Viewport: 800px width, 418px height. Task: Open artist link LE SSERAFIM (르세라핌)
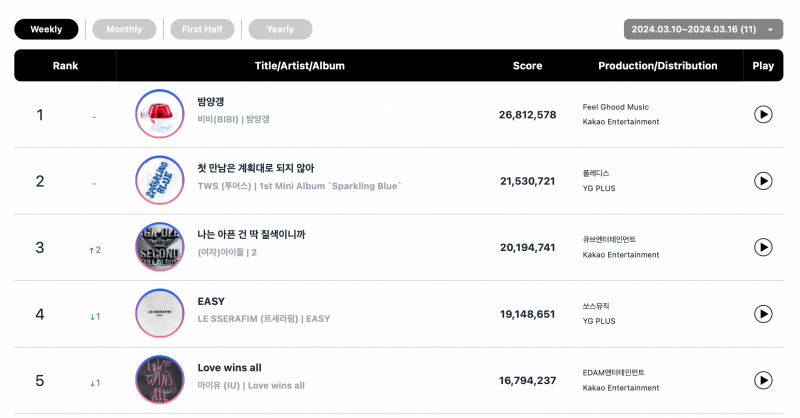(248, 318)
